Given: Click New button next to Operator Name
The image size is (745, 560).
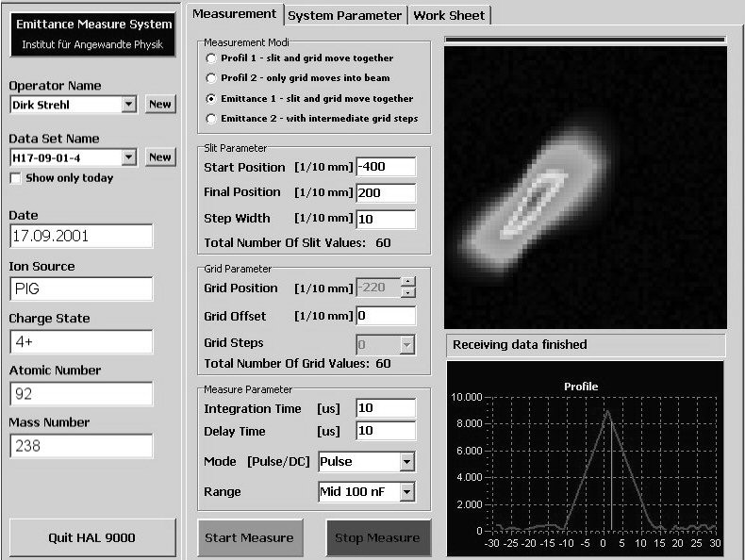Looking at the screenshot, I should tap(160, 105).
